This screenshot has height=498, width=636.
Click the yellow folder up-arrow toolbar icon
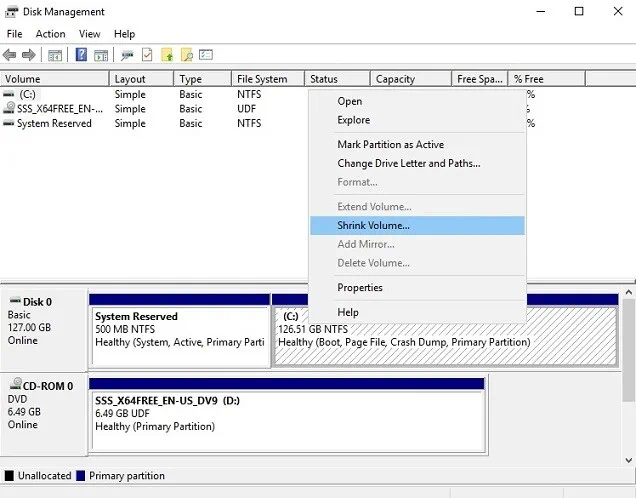167,55
